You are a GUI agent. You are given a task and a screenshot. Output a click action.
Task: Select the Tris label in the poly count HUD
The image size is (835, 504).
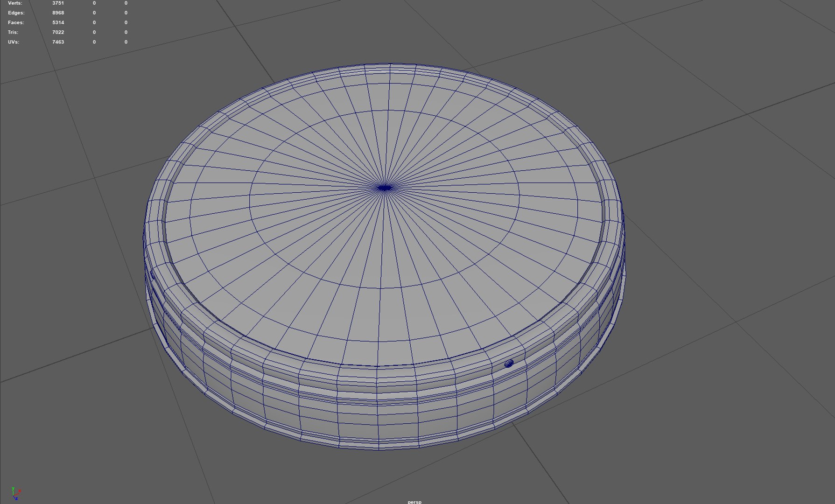pyautogui.click(x=13, y=32)
